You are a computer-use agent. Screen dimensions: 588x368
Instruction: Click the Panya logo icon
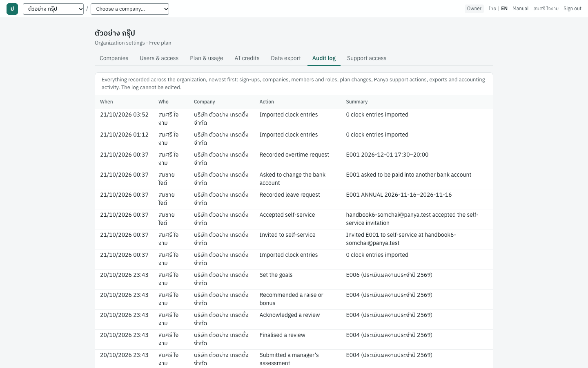click(x=12, y=9)
